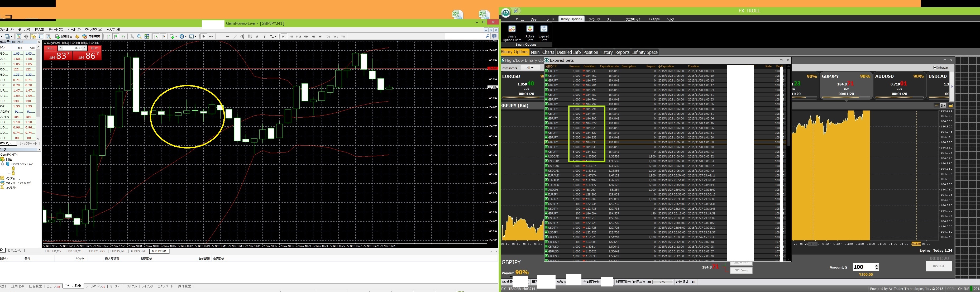Open the Data Window crosshair icon
This screenshot has width=980, height=292.
(x=26, y=36)
